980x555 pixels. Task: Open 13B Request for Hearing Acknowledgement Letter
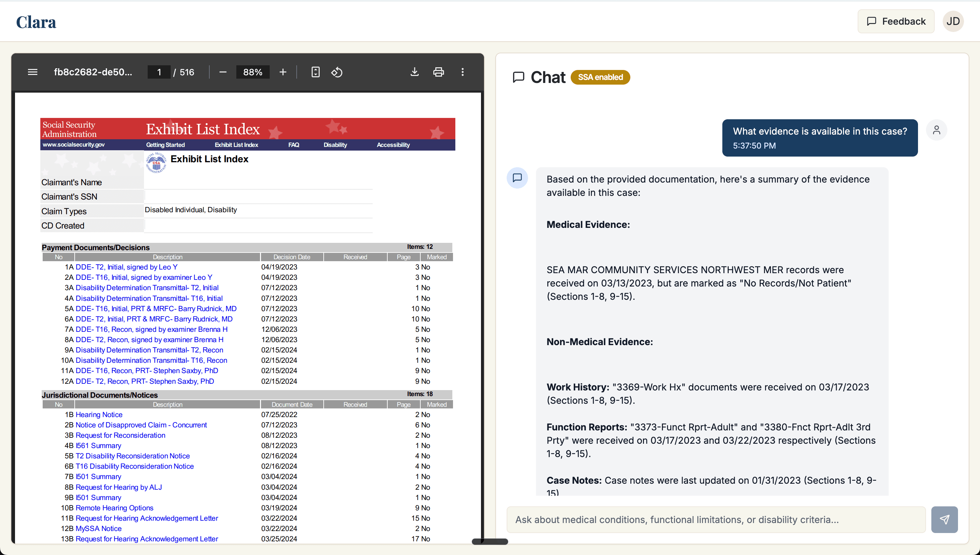coord(147,538)
